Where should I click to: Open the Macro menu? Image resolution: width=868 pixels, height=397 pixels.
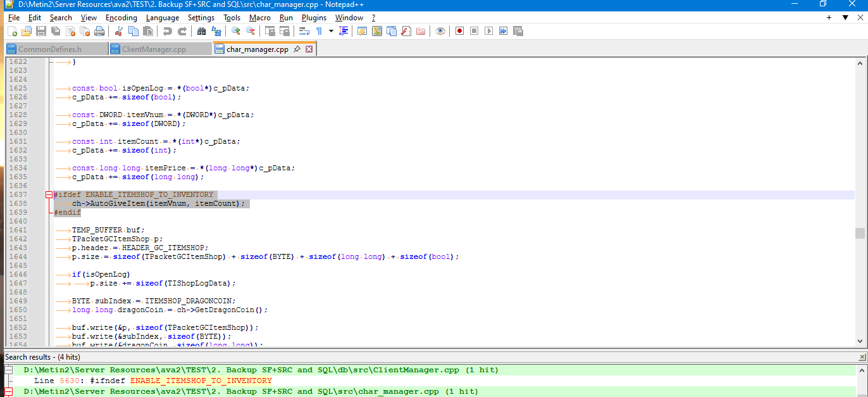(260, 18)
